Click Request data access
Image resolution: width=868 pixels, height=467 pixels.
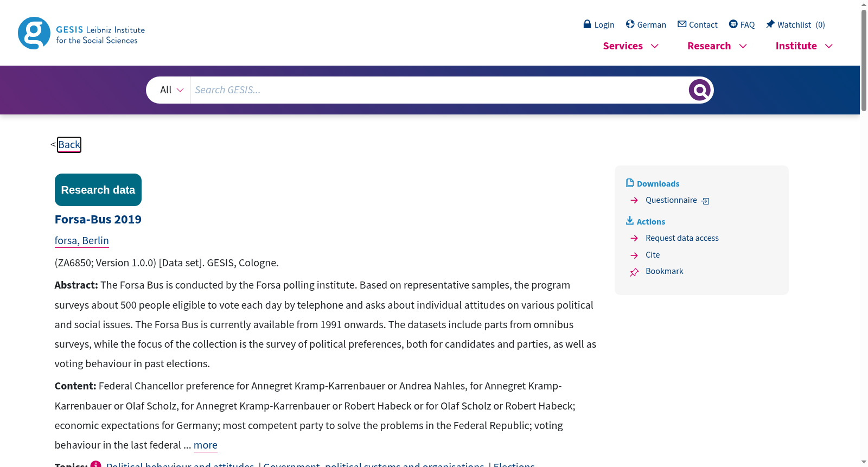pyautogui.click(x=682, y=238)
